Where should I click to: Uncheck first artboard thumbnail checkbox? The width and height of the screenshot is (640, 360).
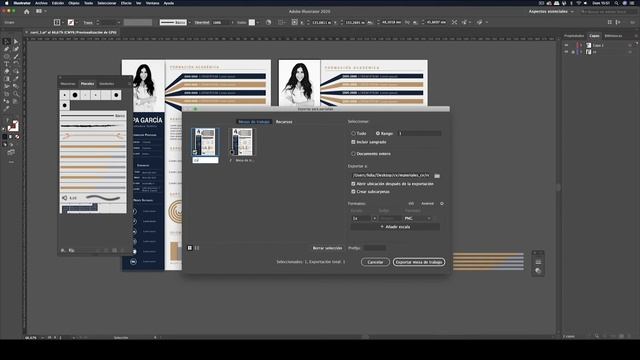(x=196, y=152)
